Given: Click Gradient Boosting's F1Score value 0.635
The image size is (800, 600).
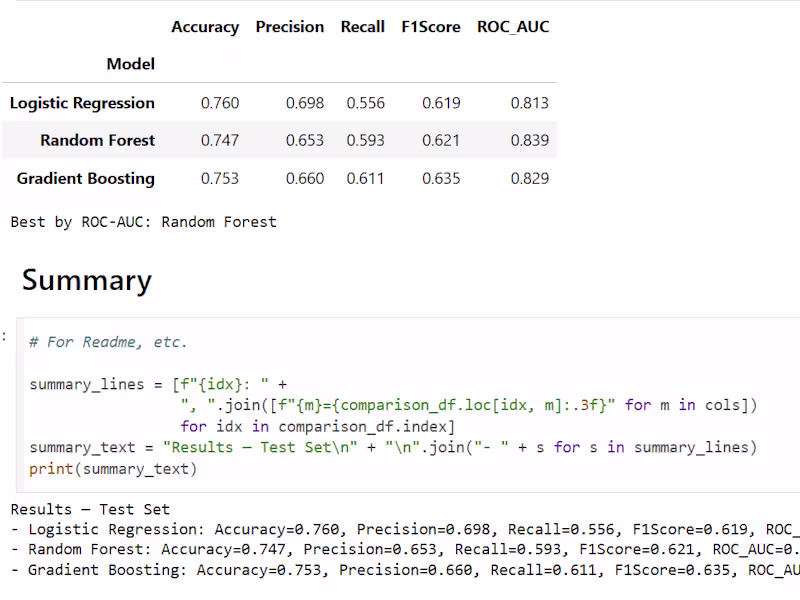Looking at the screenshot, I should coord(441,179).
